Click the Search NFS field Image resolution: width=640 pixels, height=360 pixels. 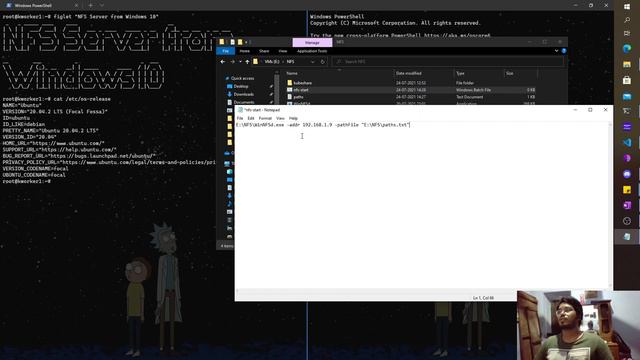click(x=447, y=62)
